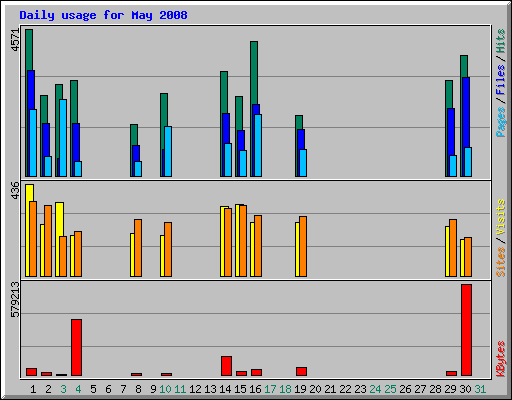Click the red KBytes bar for day 14
The width and height of the screenshot is (512, 400).
click(226, 366)
